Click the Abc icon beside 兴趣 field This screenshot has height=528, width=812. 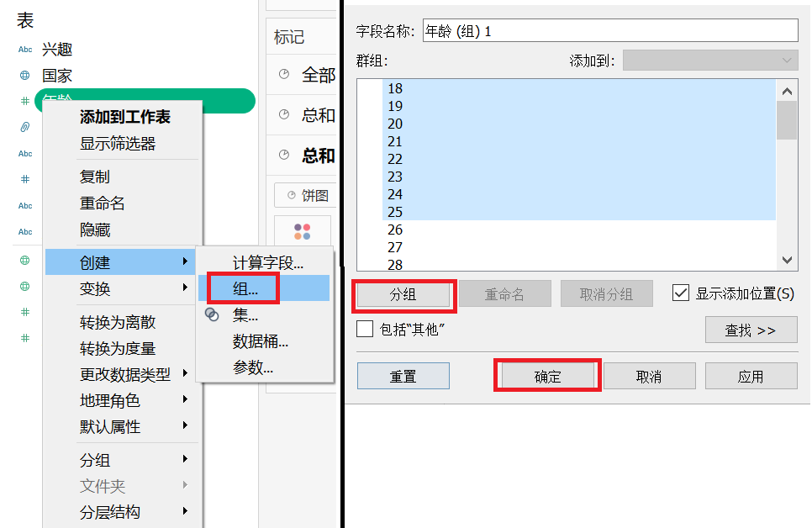(x=25, y=50)
